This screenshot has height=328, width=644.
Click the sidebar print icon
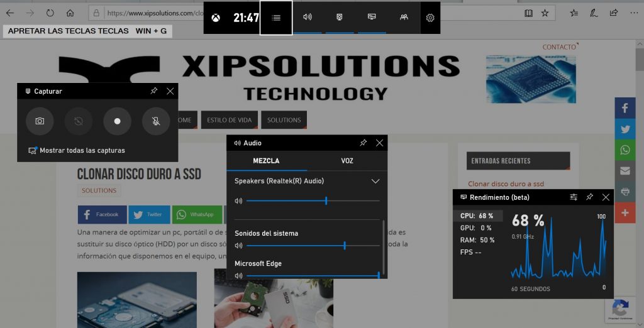tap(625, 192)
